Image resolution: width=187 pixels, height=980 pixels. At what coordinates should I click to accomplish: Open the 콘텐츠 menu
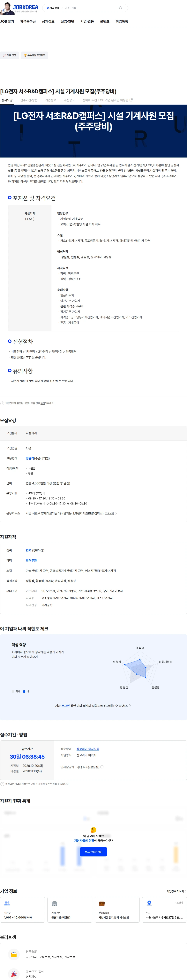pyautogui.click(x=105, y=21)
